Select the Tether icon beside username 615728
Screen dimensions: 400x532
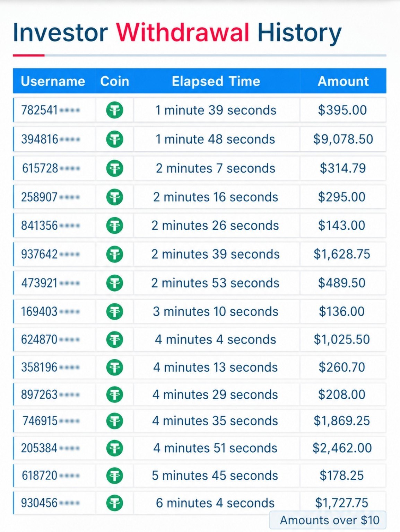114,168
